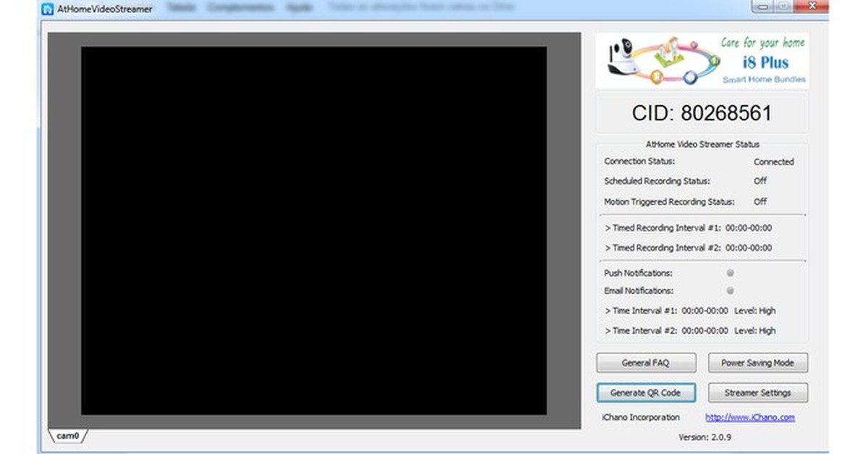Click the AtHomeVideoStreamer title bar app icon
Screen dimensions: 868x454
coord(48,9)
